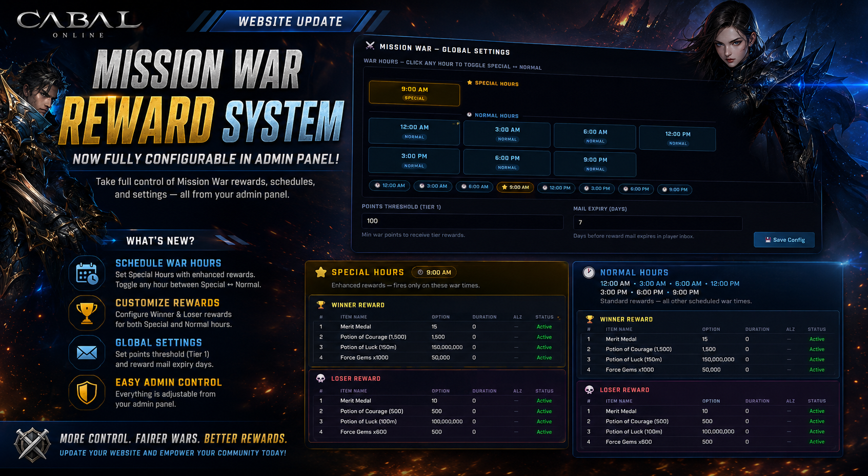Toggle the 6:00 PM Normal hour tile
868x476 pixels.
coord(507,162)
